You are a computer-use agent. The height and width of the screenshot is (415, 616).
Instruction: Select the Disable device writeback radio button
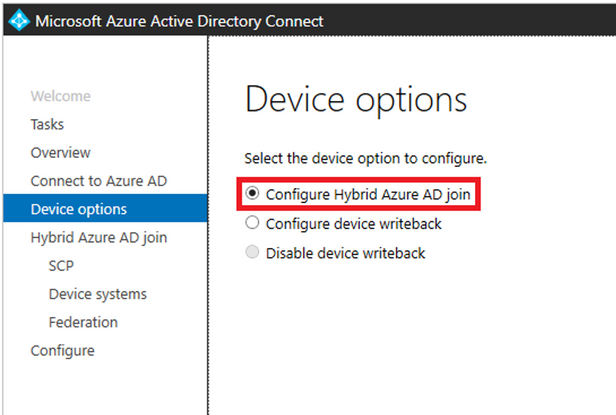[x=252, y=252]
